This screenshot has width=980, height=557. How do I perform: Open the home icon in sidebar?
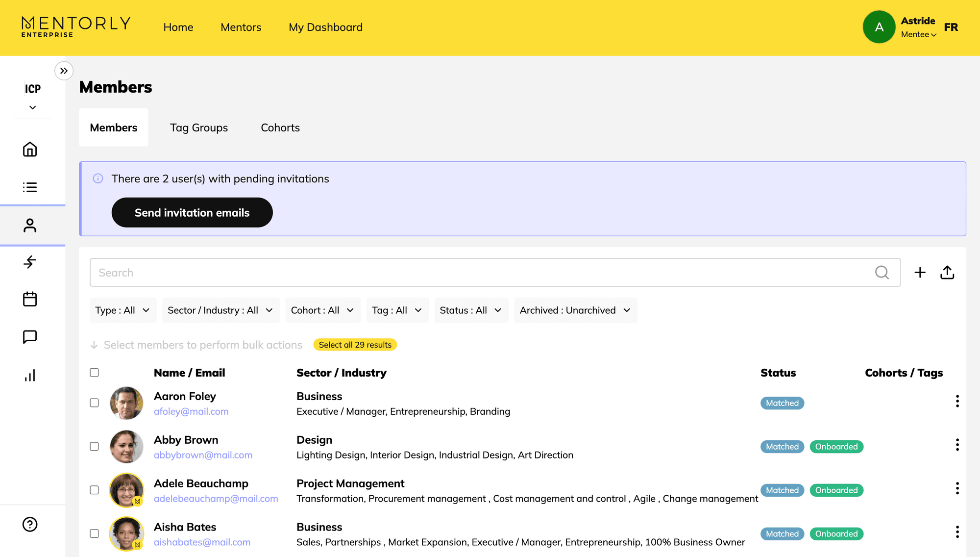[x=30, y=149]
